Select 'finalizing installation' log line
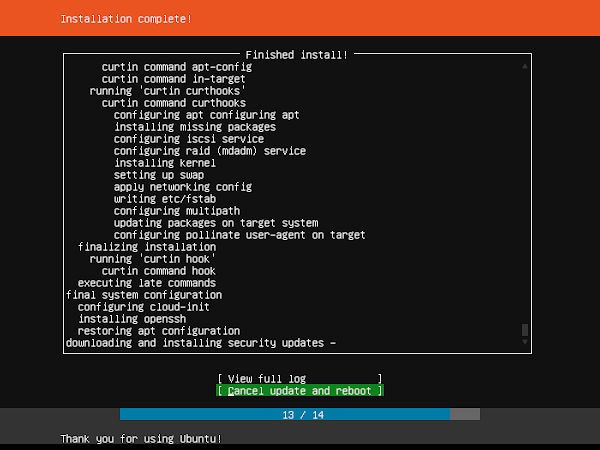This screenshot has height=450, width=600. [147, 247]
